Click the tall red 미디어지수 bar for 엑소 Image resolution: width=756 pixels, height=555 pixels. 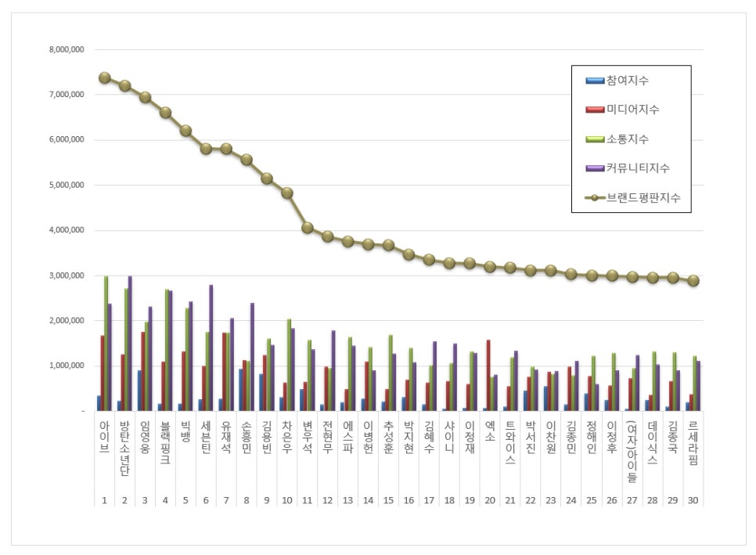tap(489, 376)
